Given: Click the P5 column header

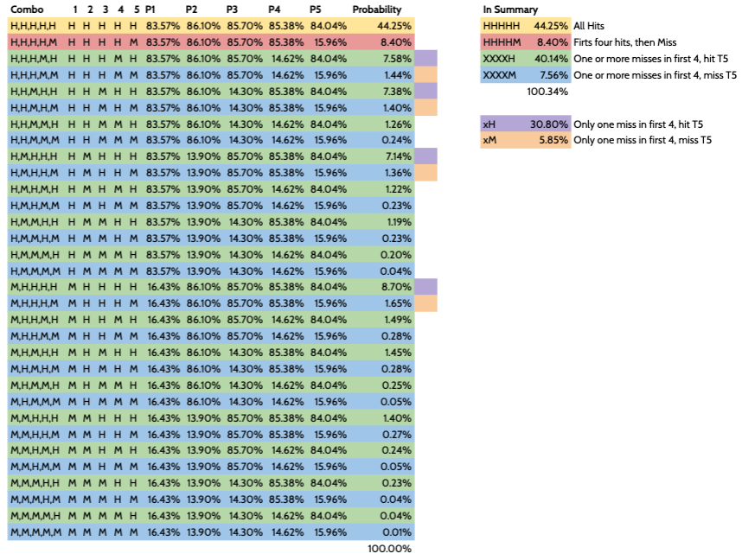Looking at the screenshot, I should (x=316, y=10).
